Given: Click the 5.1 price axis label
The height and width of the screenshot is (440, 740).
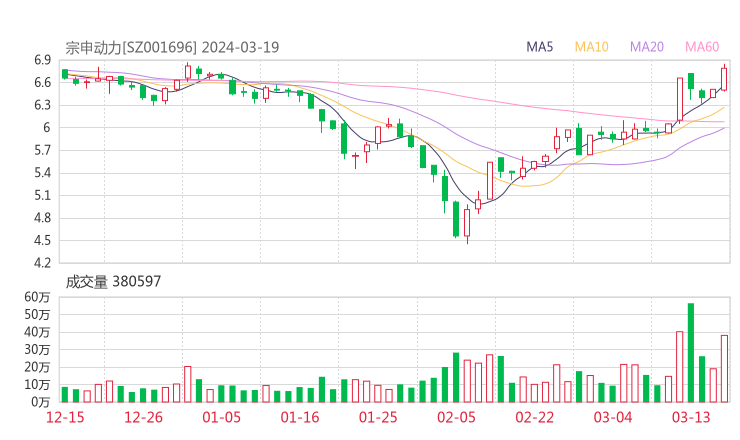Looking at the screenshot, I should [42, 195].
